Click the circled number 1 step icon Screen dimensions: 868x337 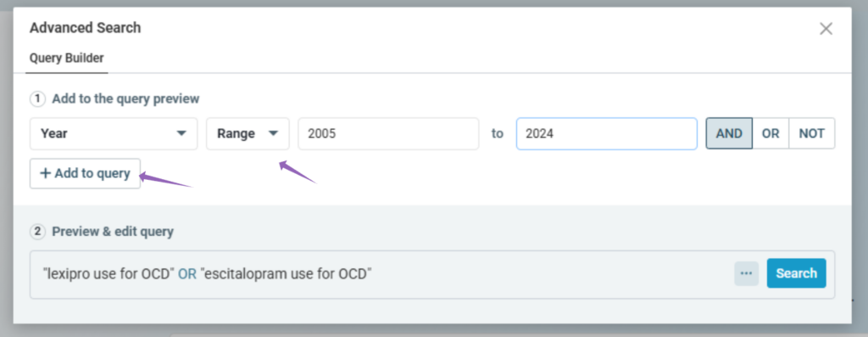pos(37,99)
